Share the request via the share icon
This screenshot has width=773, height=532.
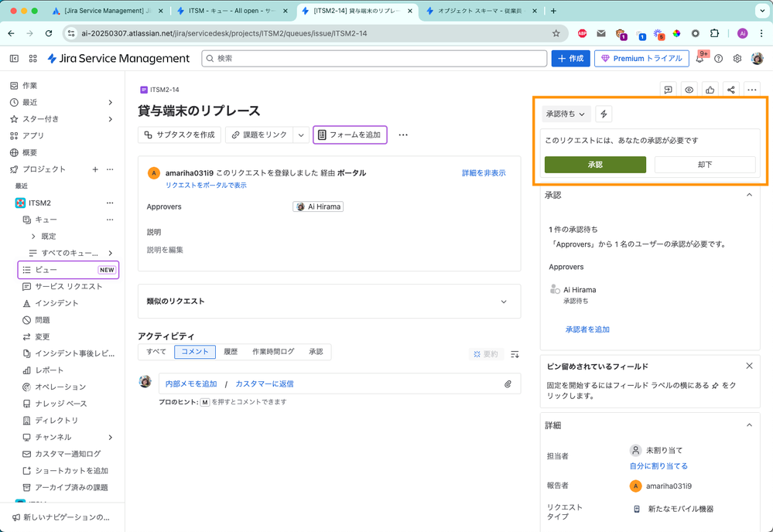coord(730,89)
